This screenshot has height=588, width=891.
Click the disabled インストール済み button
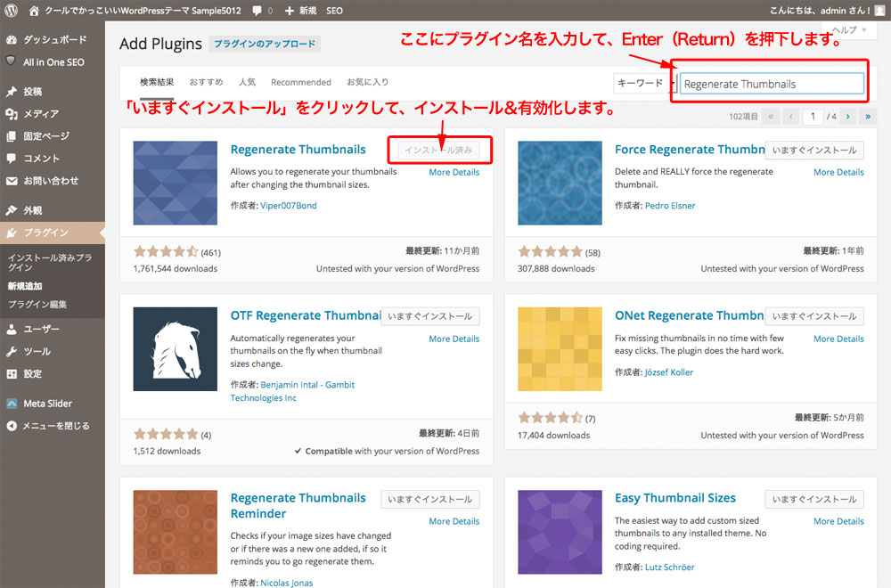(x=438, y=150)
